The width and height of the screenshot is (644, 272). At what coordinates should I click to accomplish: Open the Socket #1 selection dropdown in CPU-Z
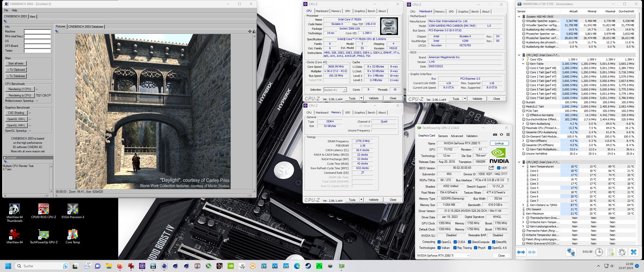pos(335,90)
